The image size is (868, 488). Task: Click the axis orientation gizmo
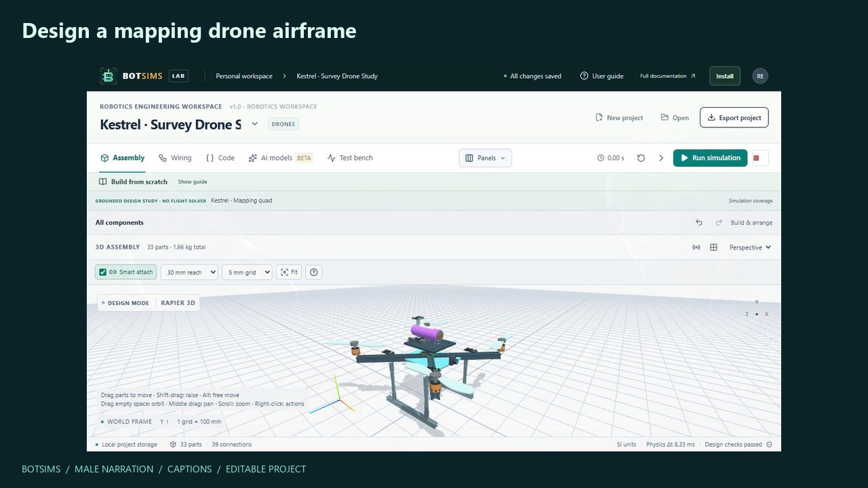point(756,309)
